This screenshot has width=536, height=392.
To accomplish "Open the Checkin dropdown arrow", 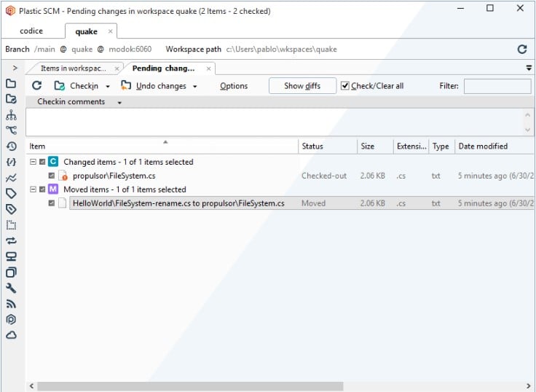I will [x=108, y=87].
